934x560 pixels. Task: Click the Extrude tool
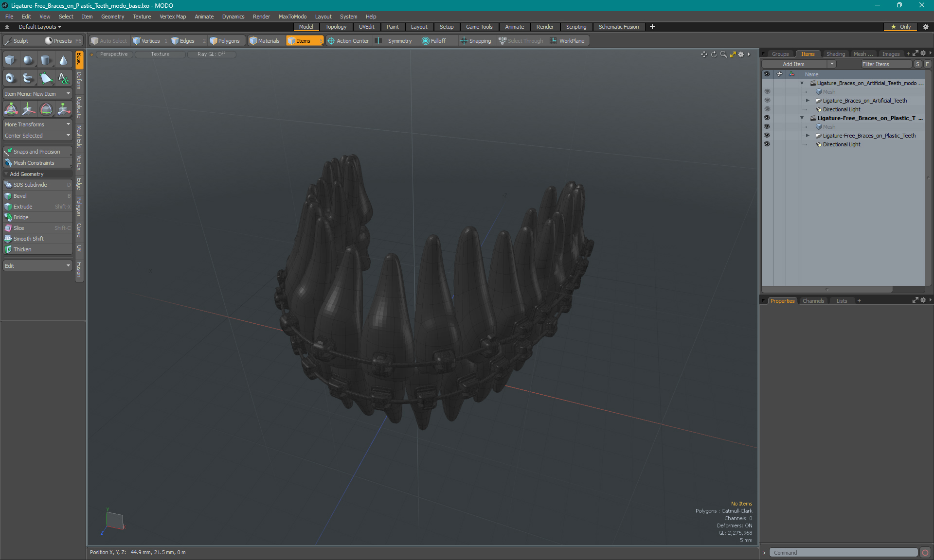tap(37, 207)
